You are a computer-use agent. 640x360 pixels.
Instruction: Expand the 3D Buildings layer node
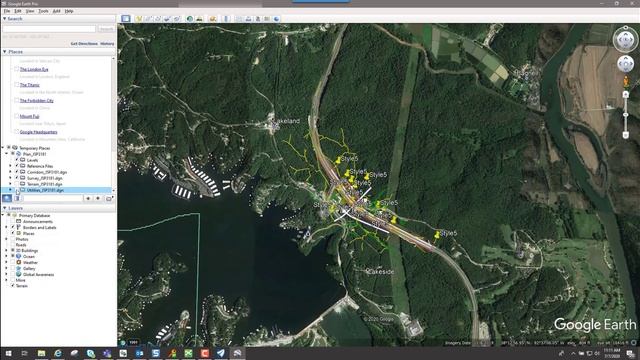click(x=7, y=251)
